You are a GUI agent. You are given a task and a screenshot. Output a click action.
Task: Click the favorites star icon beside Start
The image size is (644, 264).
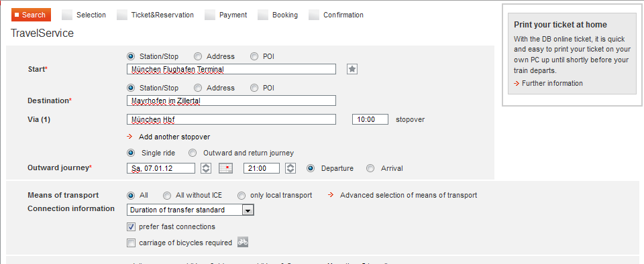pos(352,69)
